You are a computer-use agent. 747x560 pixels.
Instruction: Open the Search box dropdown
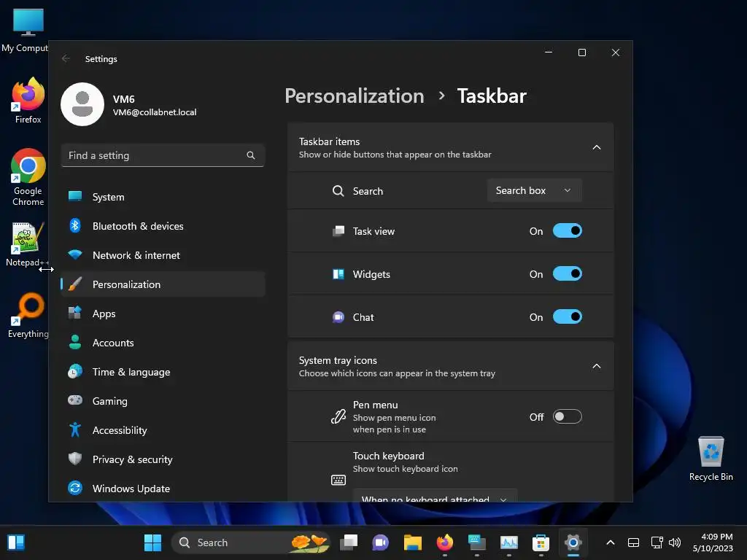pyautogui.click(x=535, y=190)
